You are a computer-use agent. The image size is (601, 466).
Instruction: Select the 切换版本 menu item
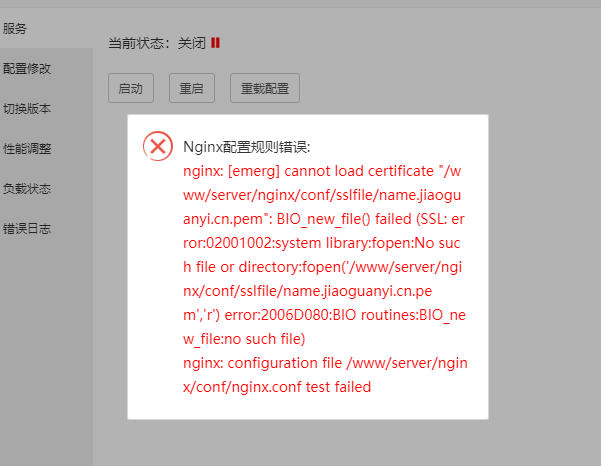(46, 109)
